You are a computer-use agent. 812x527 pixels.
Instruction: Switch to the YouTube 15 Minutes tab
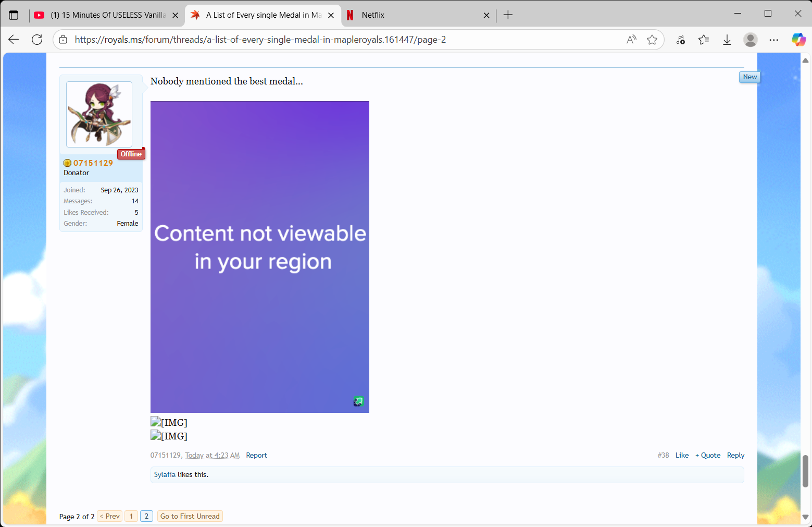coord(107,15)
